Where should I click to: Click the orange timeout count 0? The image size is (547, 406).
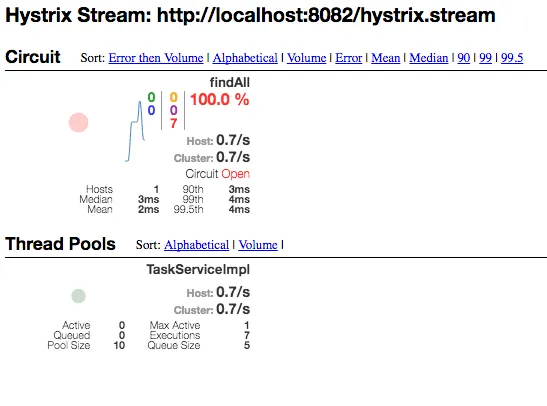[x=173, y=97]
